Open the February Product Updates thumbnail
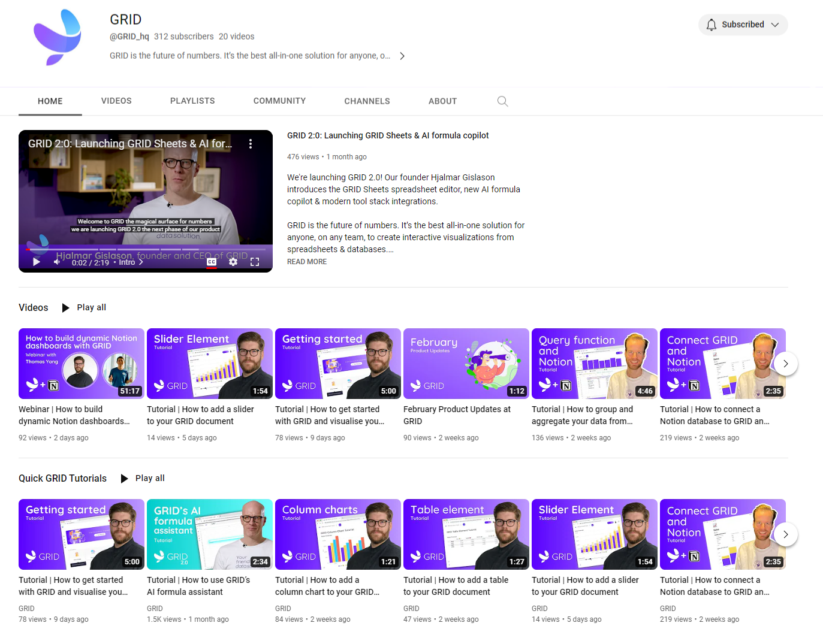 coord(466,364)
